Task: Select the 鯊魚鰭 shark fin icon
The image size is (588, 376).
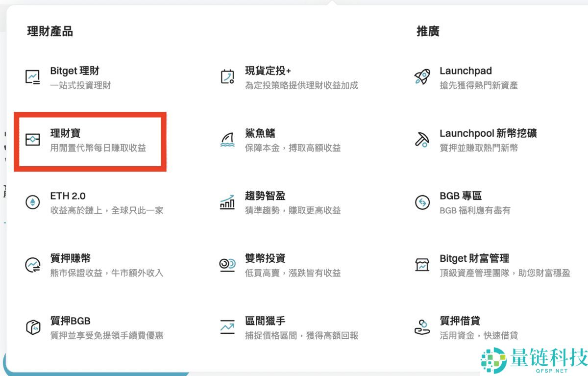Action: click(x=226, y=140)
